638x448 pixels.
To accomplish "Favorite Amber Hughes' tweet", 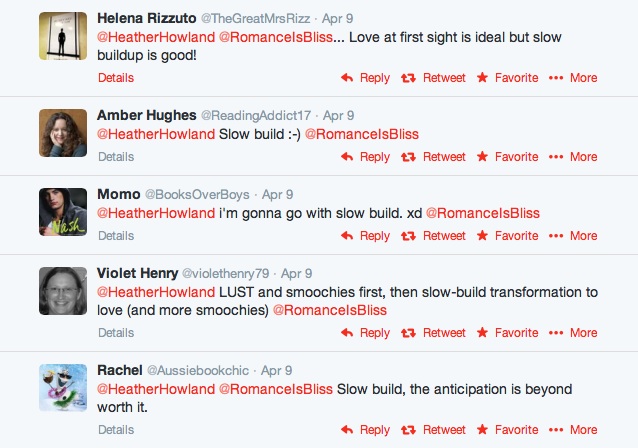I will click(x=506, y=157).
